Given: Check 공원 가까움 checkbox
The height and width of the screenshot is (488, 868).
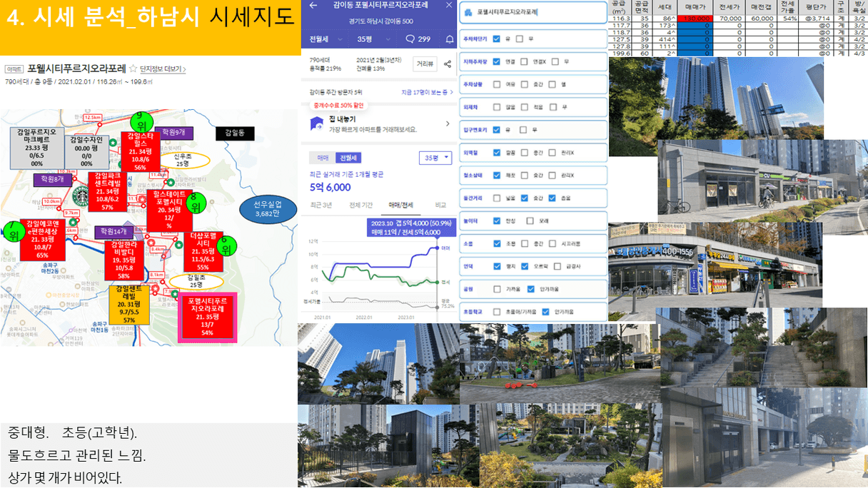Looking at the screenshot, I should (x=496, y=289).
